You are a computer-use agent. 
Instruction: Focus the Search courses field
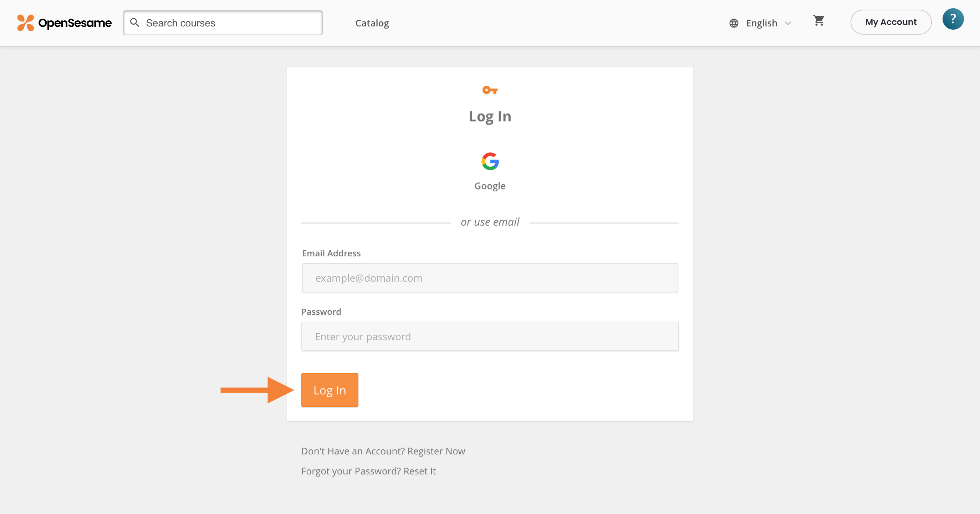223,23
